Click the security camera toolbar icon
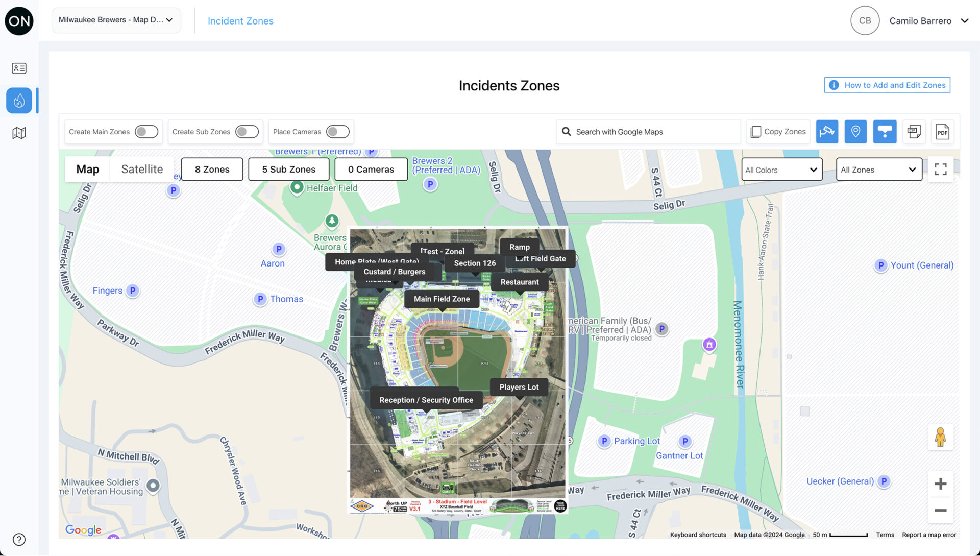Screen dimensions: 980x556 pos(827,132)
